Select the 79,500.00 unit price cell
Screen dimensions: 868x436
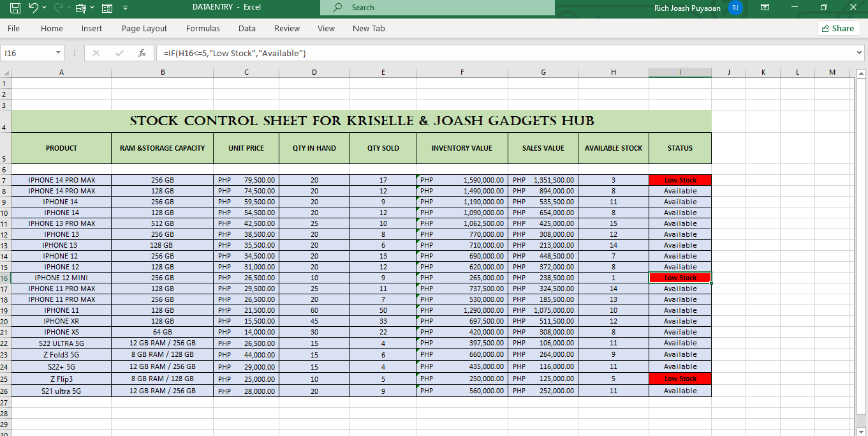click(x=246, y=180)
